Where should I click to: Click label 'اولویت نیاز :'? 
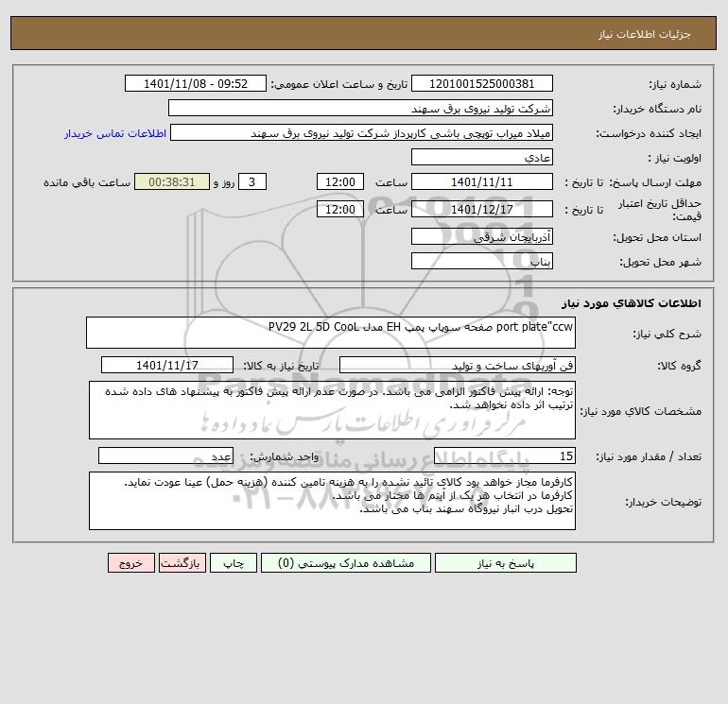click(x=675, y=158)
